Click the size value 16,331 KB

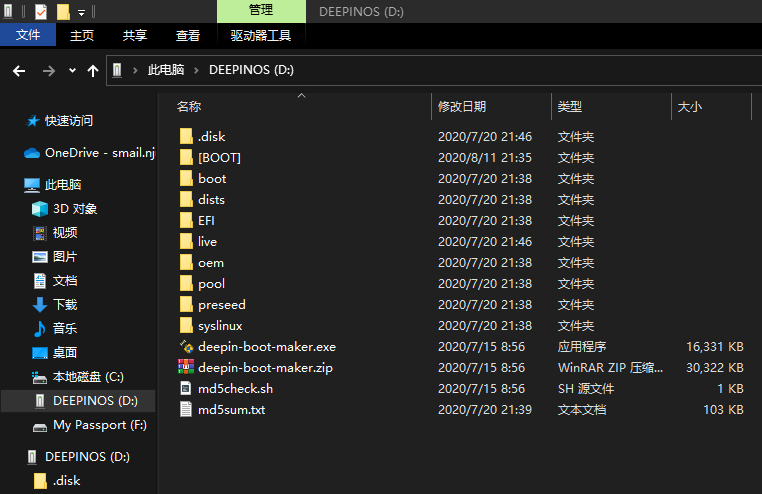[714, 347]
